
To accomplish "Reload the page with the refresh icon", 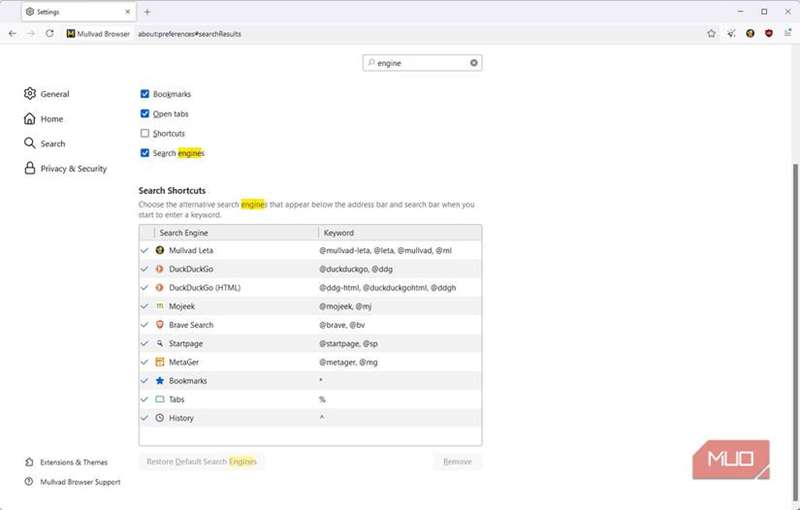I will 49,33.
